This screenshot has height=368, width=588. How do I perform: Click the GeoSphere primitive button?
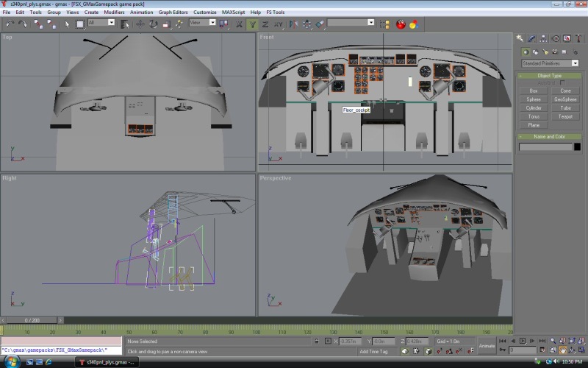click(x=565, y=99)
